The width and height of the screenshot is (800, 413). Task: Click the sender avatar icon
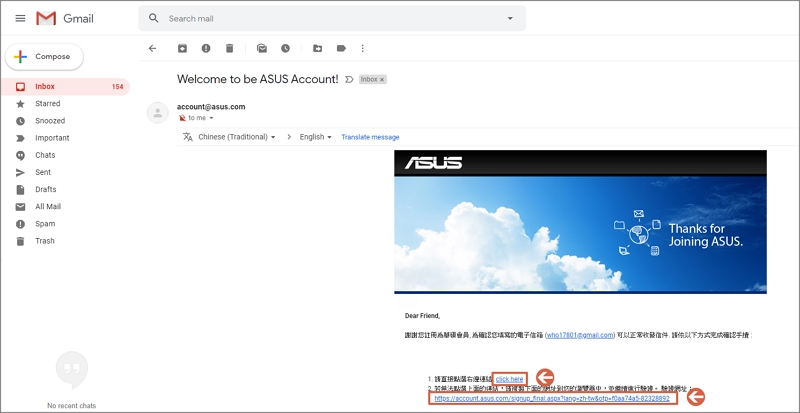point(158,113)
